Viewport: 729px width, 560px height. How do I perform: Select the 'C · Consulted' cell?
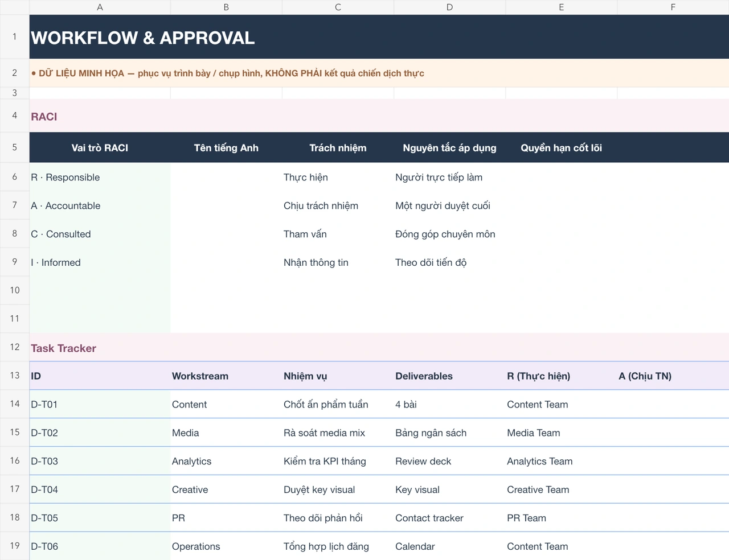(x=100, y=234)
